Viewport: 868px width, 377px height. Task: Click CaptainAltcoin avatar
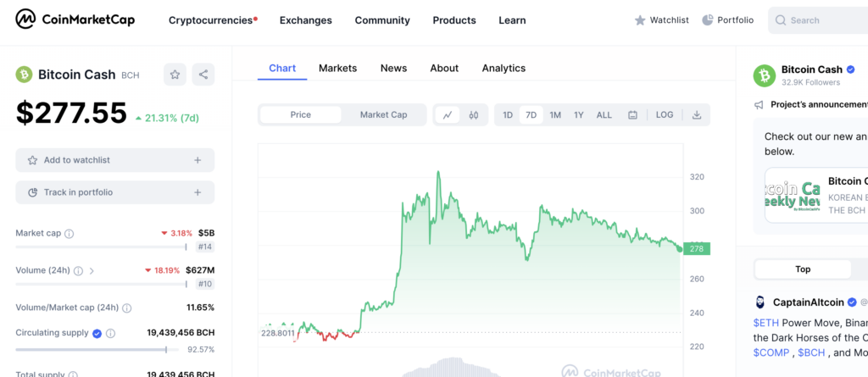[x=760, y=302]
